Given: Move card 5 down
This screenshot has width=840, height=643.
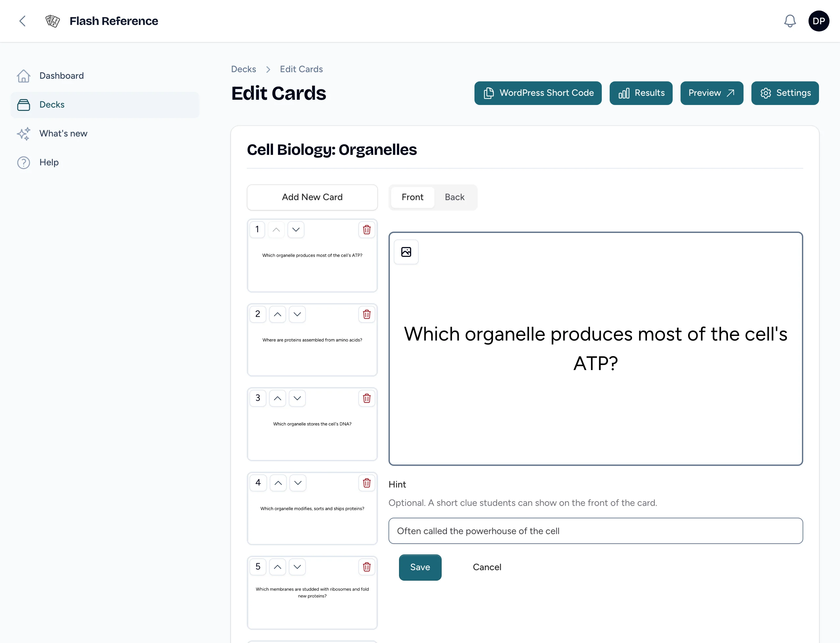Looking at the screenshot, I should pos(297,567).
